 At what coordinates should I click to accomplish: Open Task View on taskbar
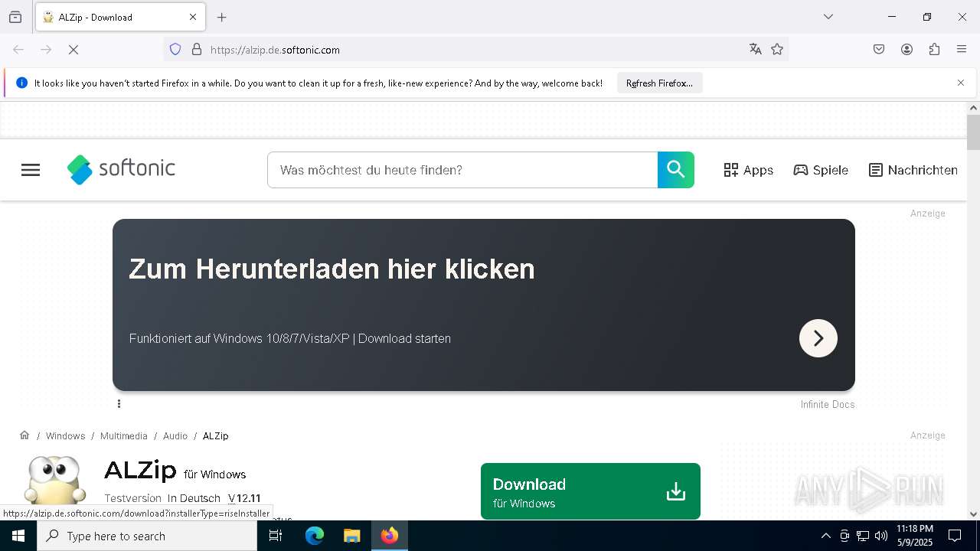tap(276, 536)
